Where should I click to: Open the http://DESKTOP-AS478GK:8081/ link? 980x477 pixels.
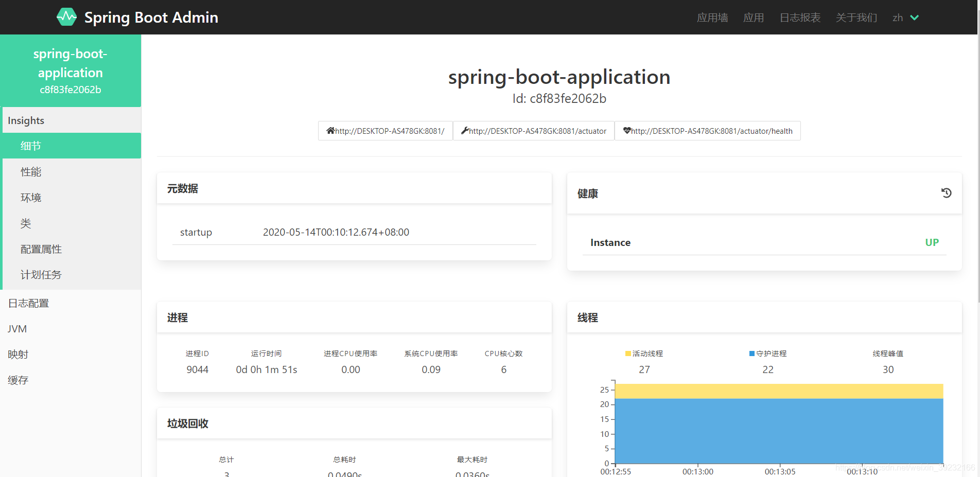click(386, 131)
